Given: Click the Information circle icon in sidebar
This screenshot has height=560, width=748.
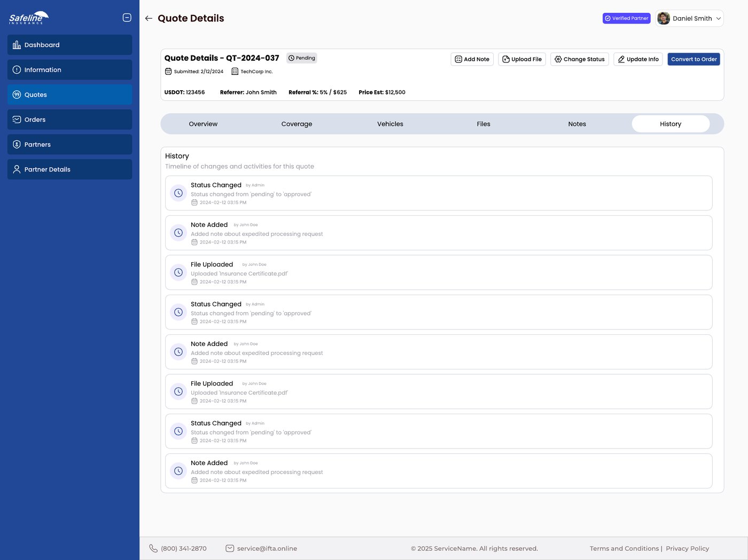Looking at the screenshot, I should (17, 70).
